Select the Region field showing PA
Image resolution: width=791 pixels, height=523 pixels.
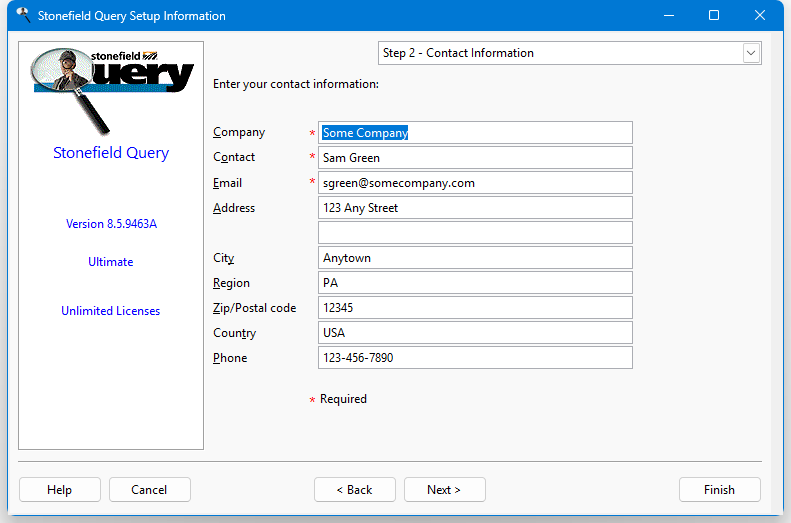[475, 283]
